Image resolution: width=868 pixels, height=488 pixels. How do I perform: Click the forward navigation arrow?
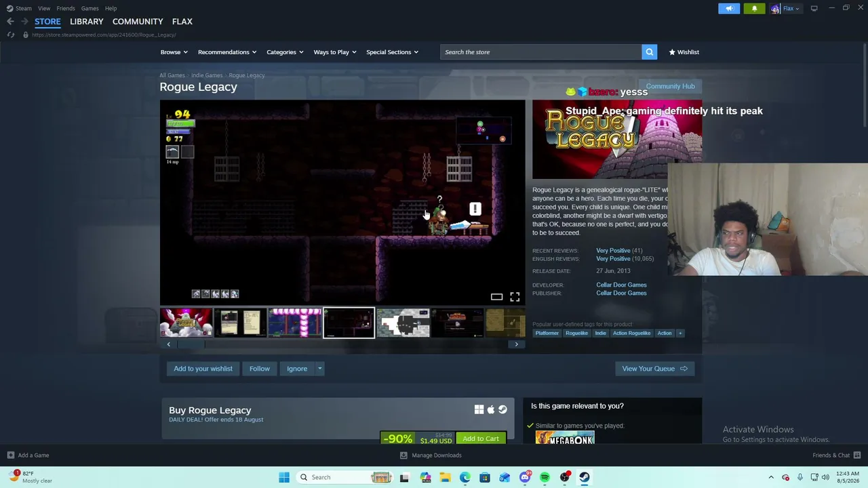click(x=24, y=22)
